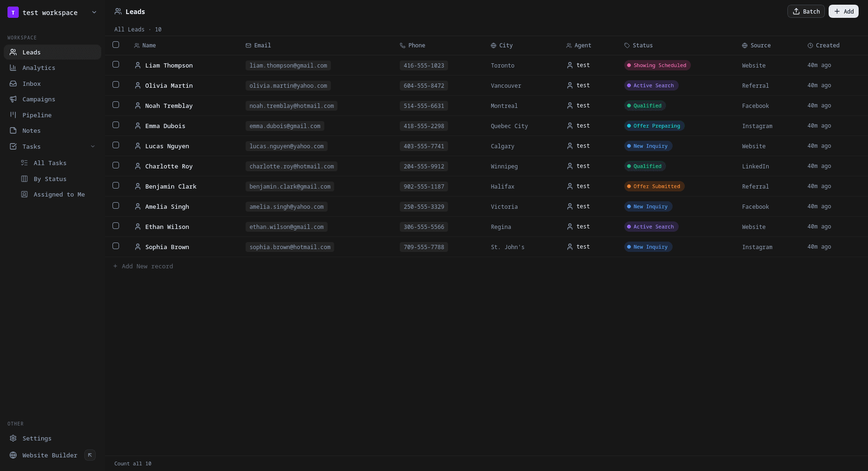Check the box for Olivia Martin
The width and height of the screenshot is (868, 471).
[116, 84]
